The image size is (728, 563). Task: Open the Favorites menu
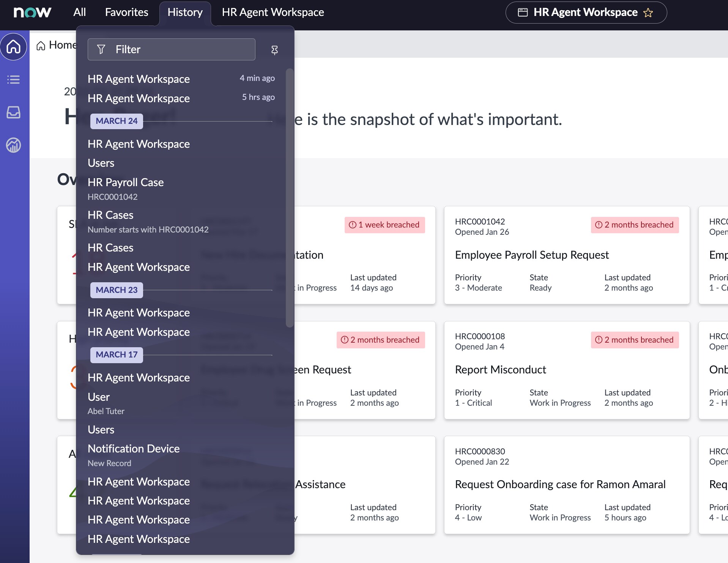126,12
